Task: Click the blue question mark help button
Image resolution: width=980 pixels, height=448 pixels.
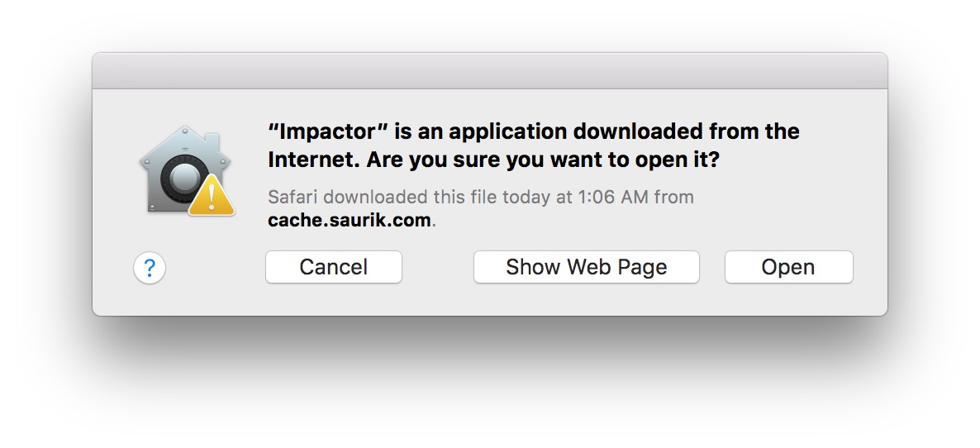Action: [x=150, y=268]
